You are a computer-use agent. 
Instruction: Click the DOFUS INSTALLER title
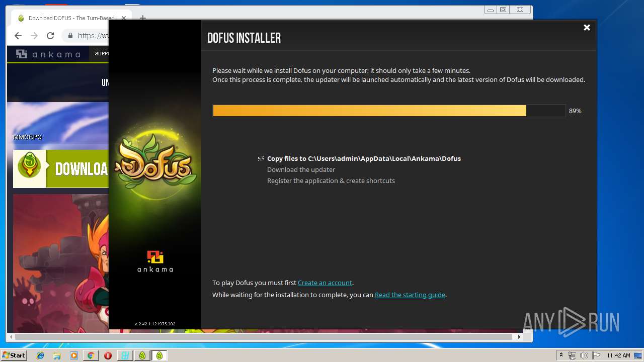coord(244,38)
